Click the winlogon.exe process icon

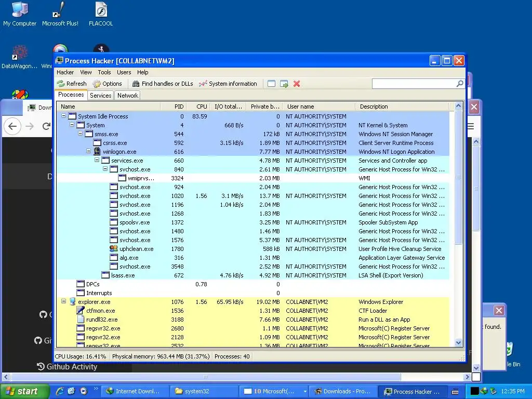click(97, 151)
